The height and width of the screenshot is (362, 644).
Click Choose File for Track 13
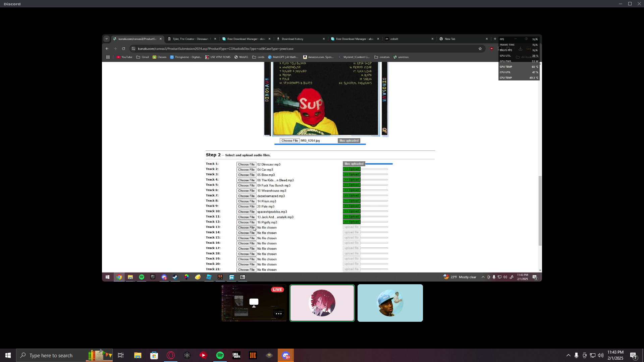tap(246, 228)
